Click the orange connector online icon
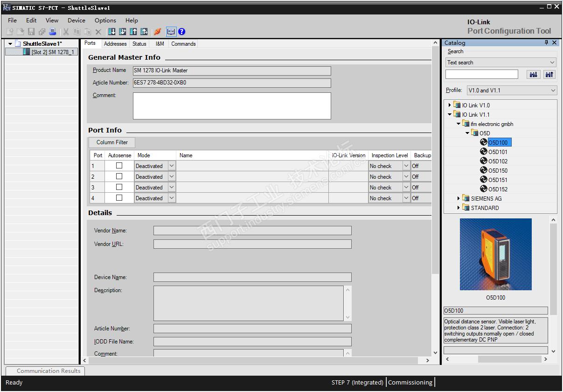563x392 pixels. click(158, 32)
